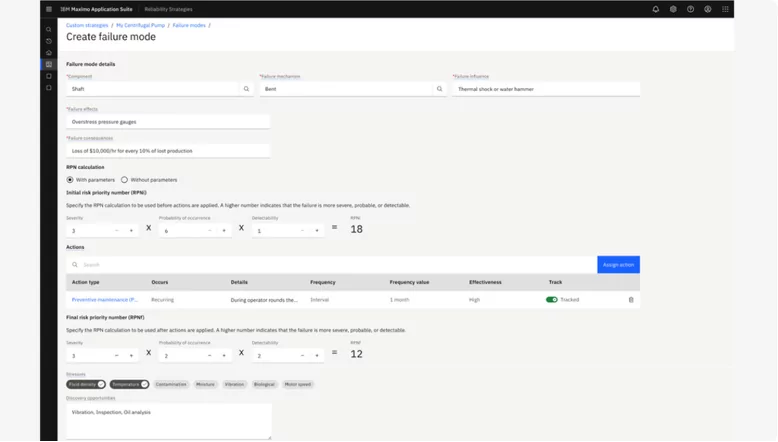Select the Contamination stressor tag
Image resolution: width=778 pixels, height=442 pixels.
(171, 384)
